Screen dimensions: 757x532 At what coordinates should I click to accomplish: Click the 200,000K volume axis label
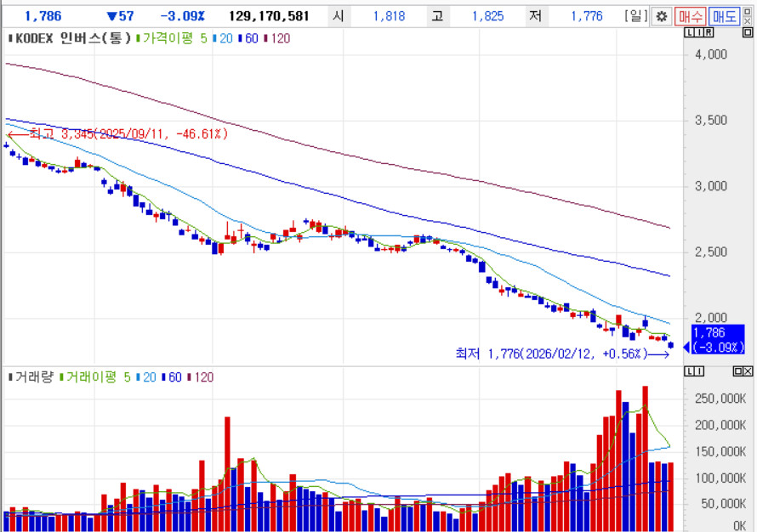(720, 425)
